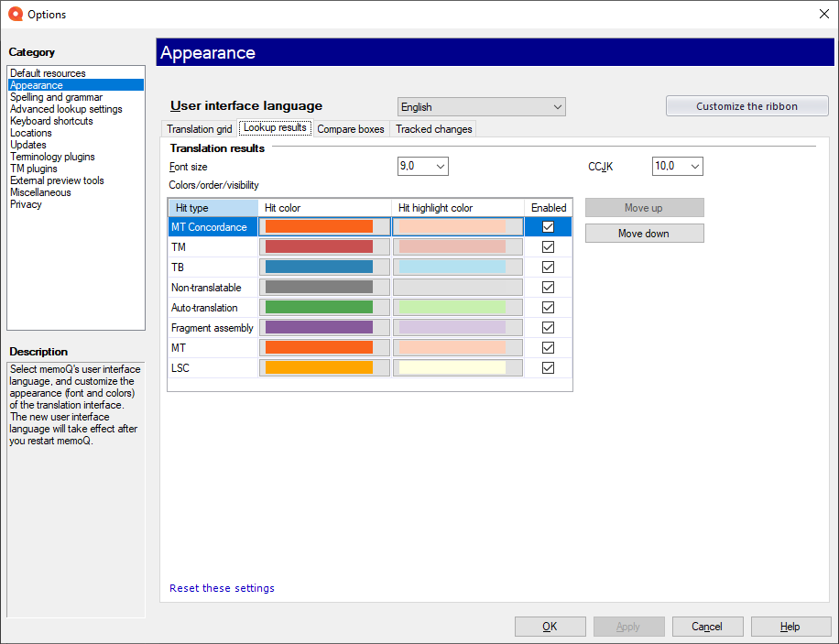Change highlight color for MT row
839x644 pixels.
click(458, 348)
